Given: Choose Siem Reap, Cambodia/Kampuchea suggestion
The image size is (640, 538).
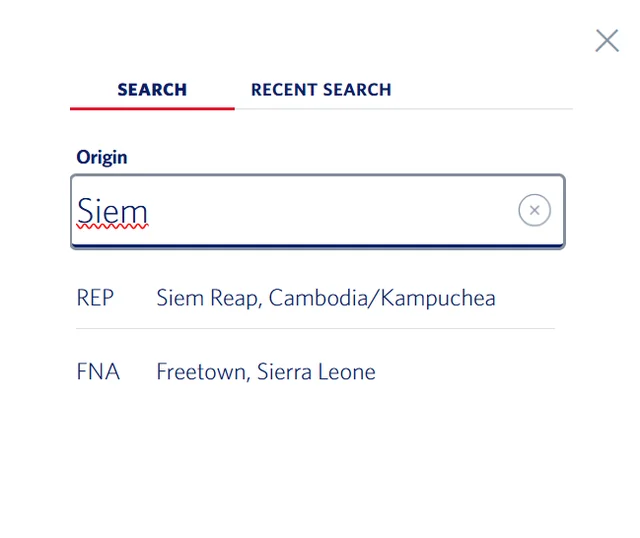Looking at the screenshot, I should pyautogui.click(x=325, y=298).
